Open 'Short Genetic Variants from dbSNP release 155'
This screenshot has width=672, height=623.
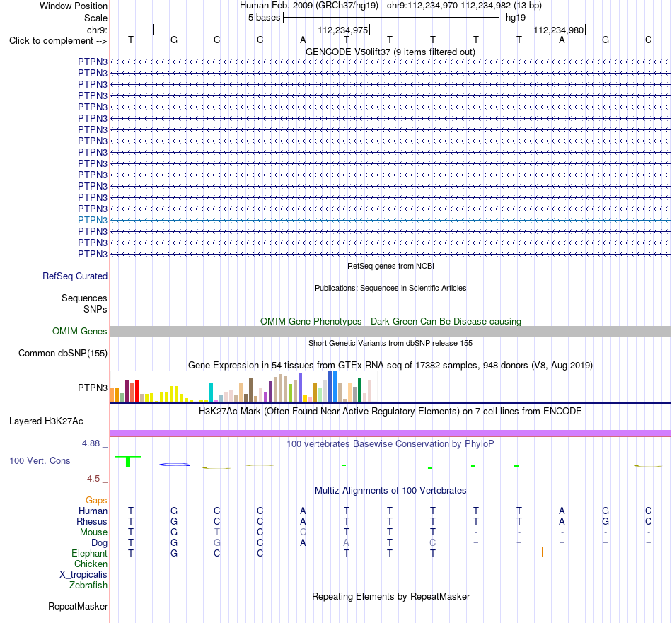coord(390,343)
